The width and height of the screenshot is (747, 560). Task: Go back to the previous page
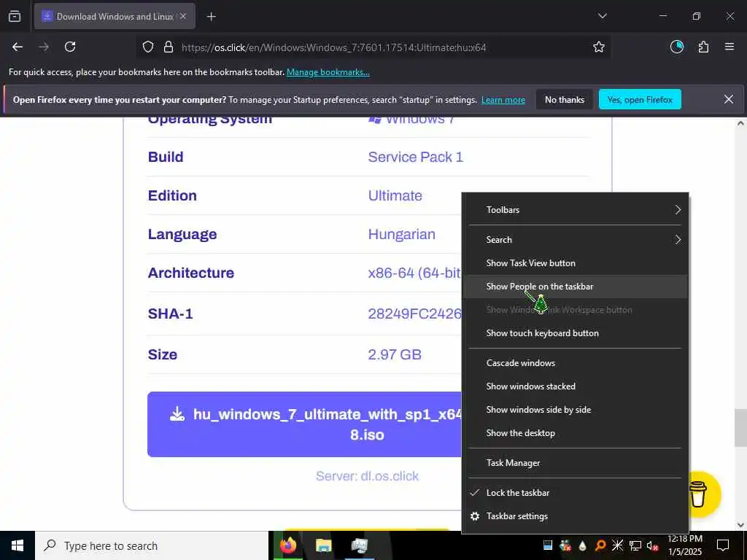click(18, 47)
